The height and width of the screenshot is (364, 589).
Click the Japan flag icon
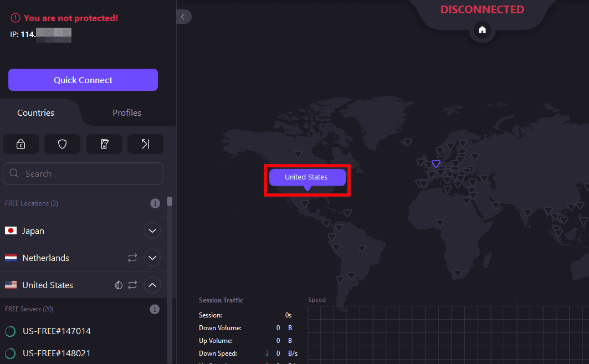click(x=11, y=230)
